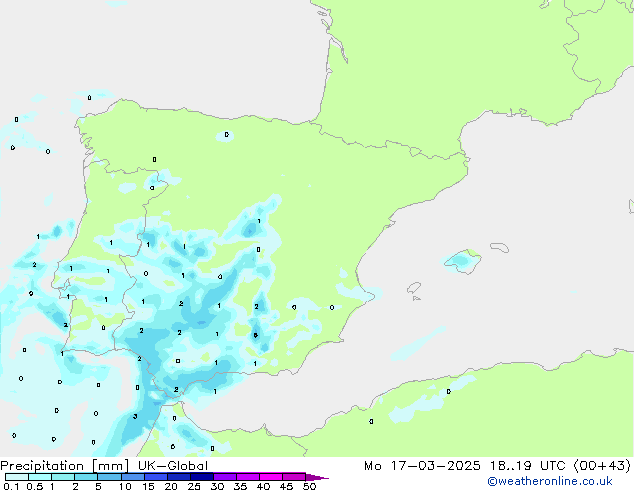This screenshot has width=634, height=490.
Task: Click the '50' legend scale label
Action: tap(310, 486)
